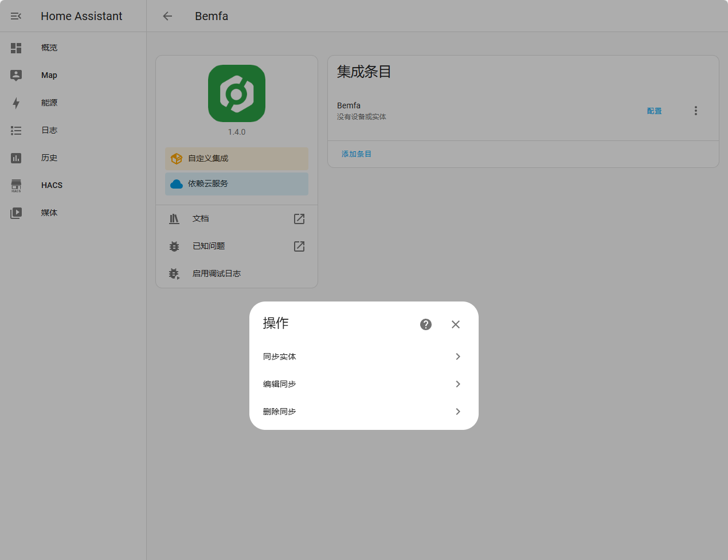Click the 文档 bookshelf icon
Viewport: 728px width, 560px height.
tap(174, 219)
